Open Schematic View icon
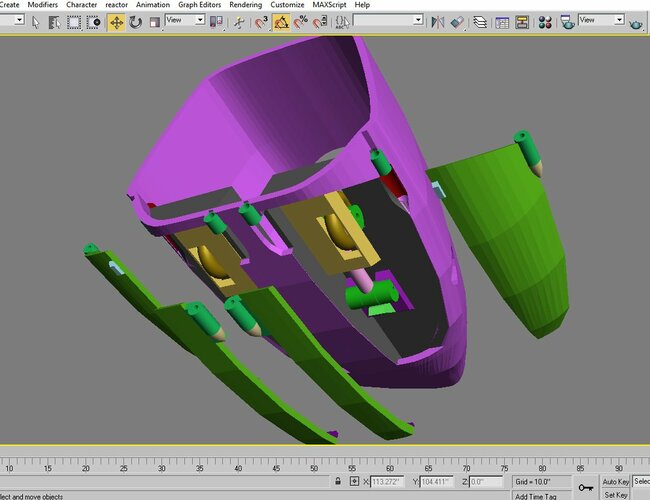 [x=521, y=22]
